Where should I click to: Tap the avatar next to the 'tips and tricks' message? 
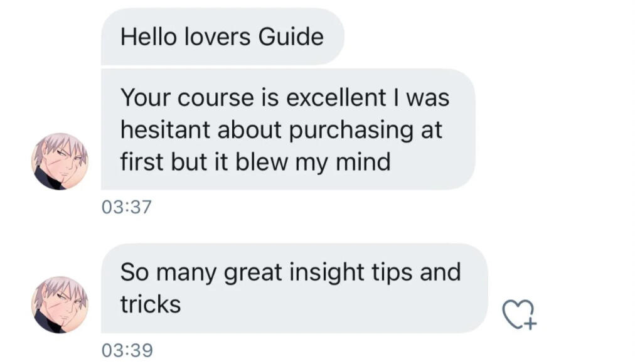coord(60,305)
